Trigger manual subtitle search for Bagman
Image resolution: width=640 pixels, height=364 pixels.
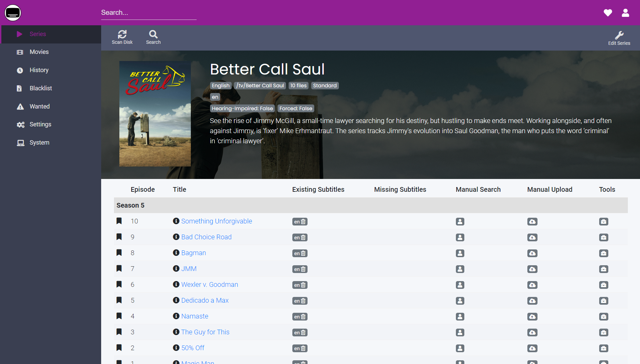(x=460, y=253)
